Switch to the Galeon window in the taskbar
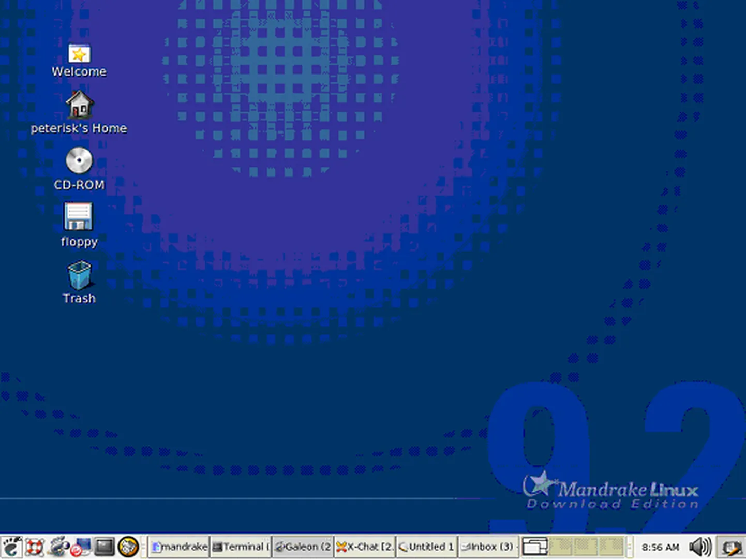746x560 pixels. 303,547
